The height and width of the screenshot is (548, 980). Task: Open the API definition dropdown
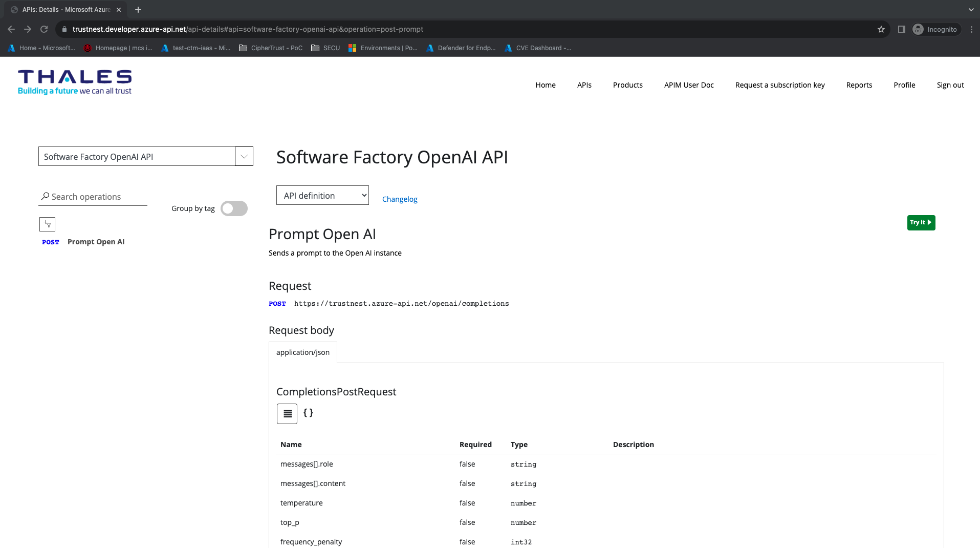322,195
